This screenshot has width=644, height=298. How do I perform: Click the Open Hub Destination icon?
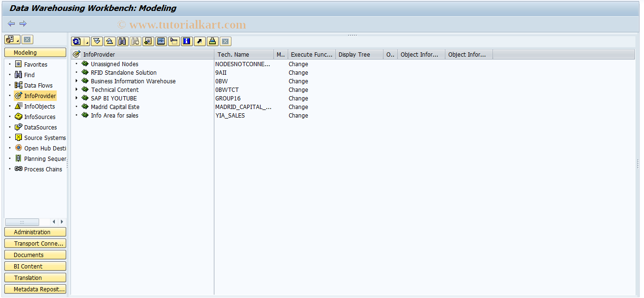coord(19,148)
